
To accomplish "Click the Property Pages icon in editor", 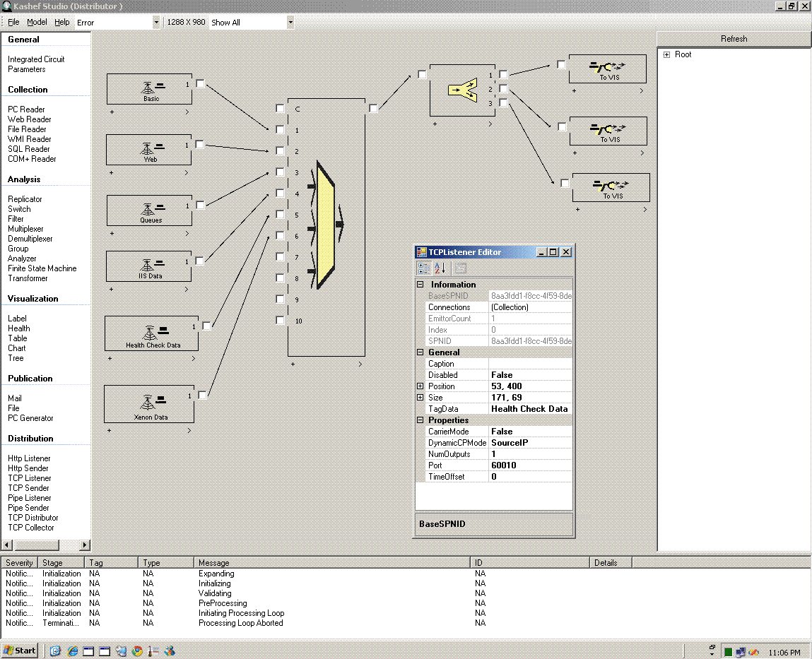I will click(460, 268).
